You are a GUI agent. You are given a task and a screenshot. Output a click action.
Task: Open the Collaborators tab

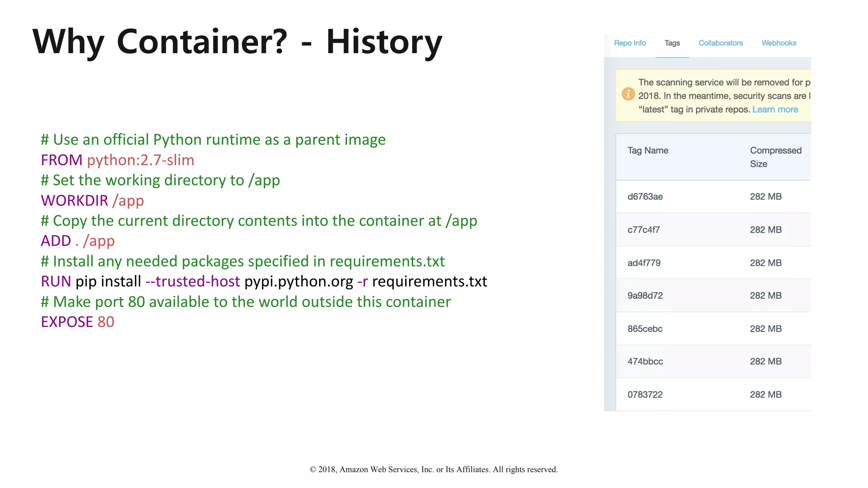click(x=721, y=43)
